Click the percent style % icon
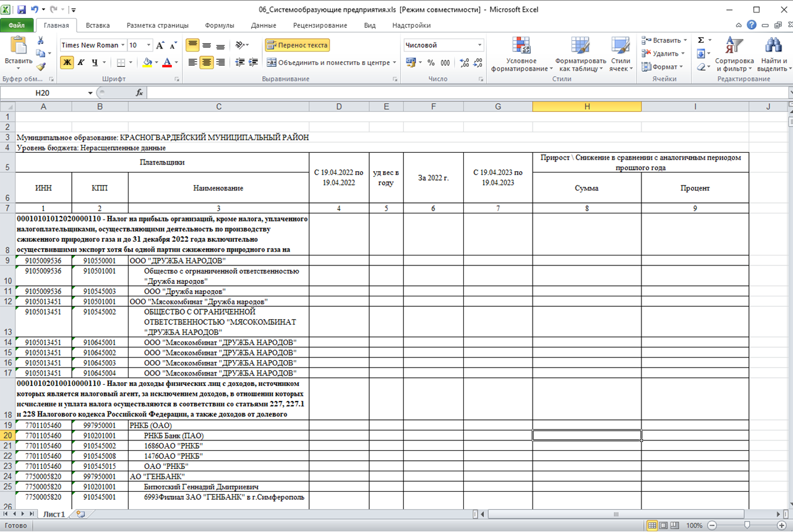 pyautogui.click(x=431, y=62)
